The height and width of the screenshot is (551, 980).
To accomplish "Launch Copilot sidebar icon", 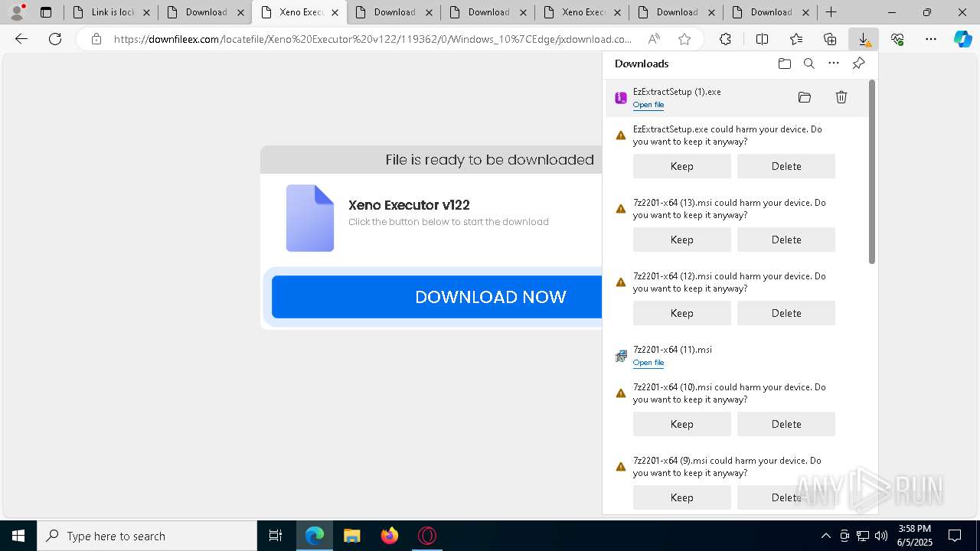I will [x=963, y=39].
